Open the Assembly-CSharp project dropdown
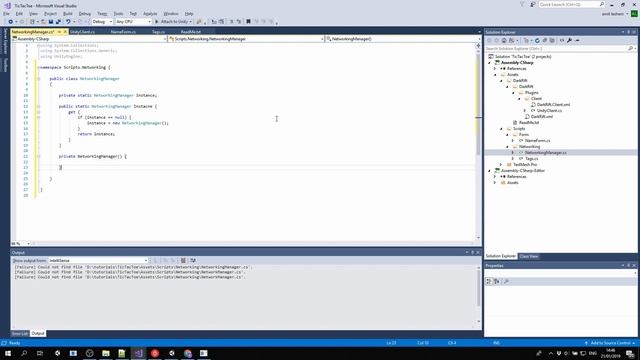640x360 pixels. [89, 39]
